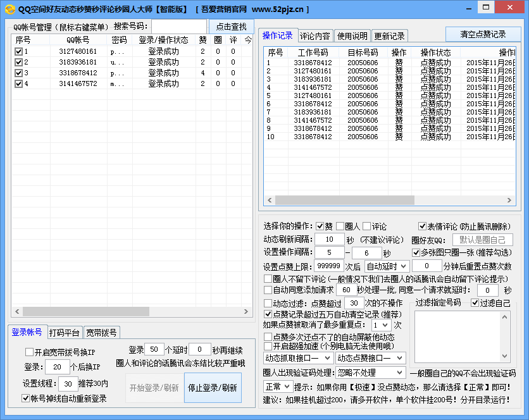Disable 帐号掉线自动重新登录 checkbox

coord(26,398)
